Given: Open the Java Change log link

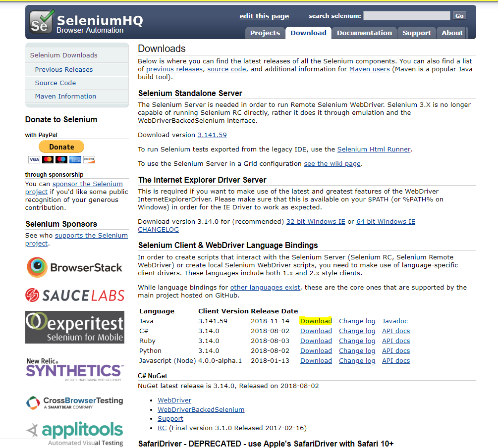Looking at the screenshot, I should 357,321.
